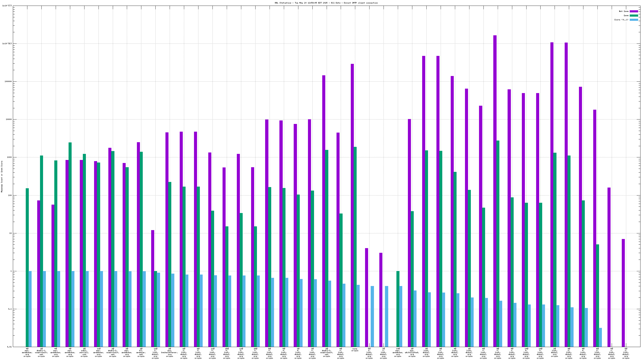Click the RBL Statistics chart title
Screen dimensions: 644x362
326,3
